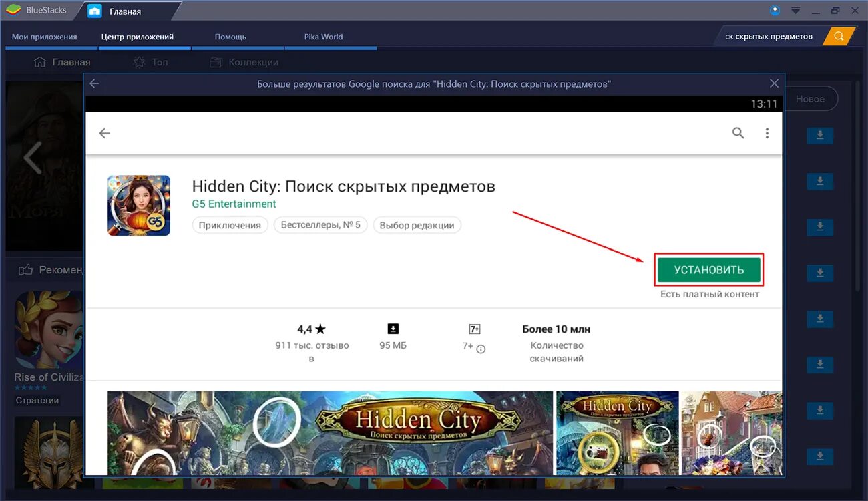Image resolution: width=868 pixels, height=501 pixels.
Task: Click the orange search magnifier button
Action: 839,36
